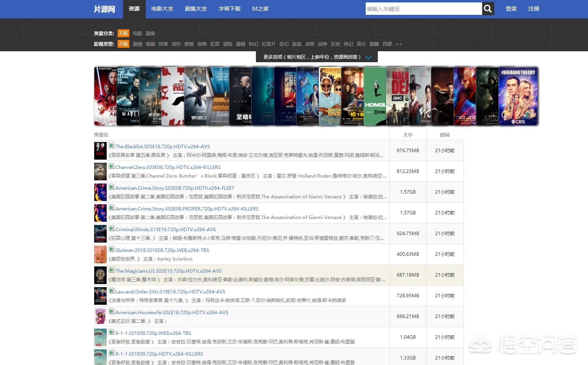588x365 pixels.
Task: Open Criminal Minds row poster thumbnail
Action: pos(100,234)
